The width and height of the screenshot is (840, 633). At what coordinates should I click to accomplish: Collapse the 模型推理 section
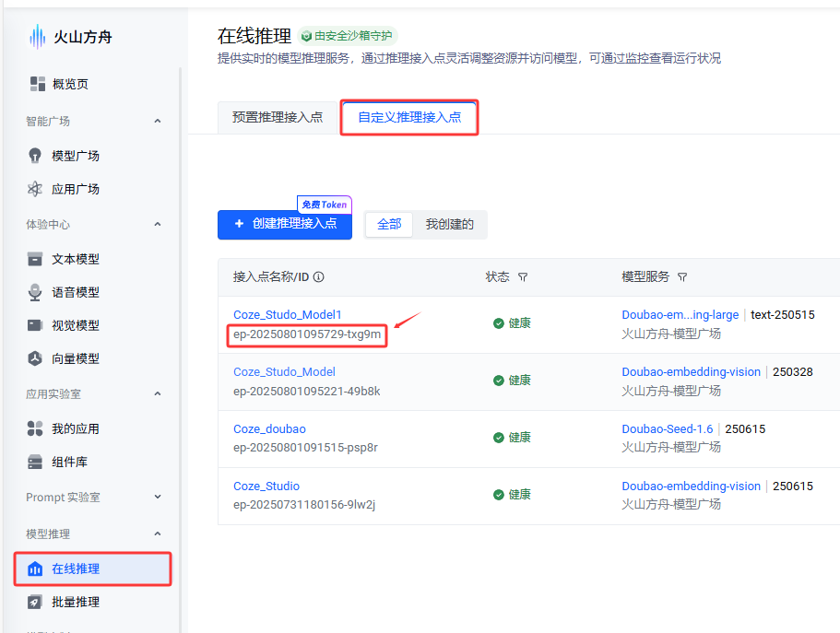pos(158,533)
